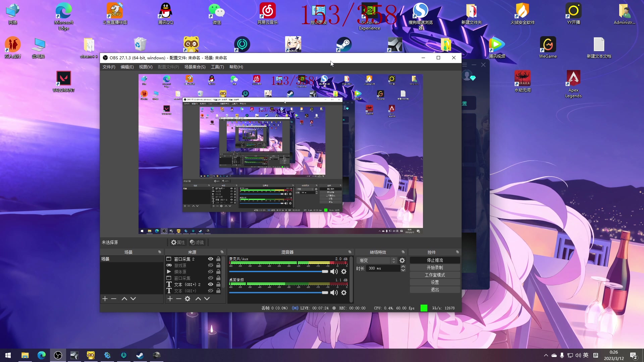Hide the 文本 (GDI+) 2 source
This screenshot has height=362, width=644.
pos(211,284)
